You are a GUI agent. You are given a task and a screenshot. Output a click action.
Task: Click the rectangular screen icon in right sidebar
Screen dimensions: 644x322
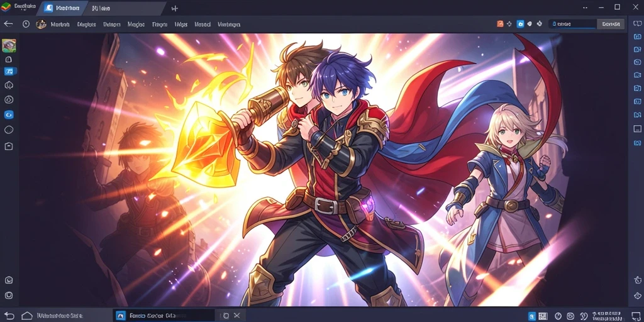point(638,129)
